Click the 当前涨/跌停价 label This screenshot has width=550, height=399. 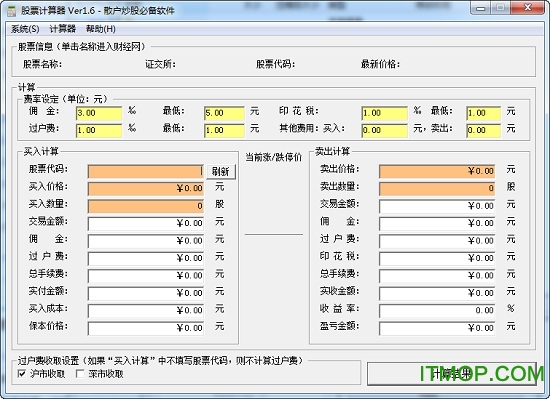point(274,157)
